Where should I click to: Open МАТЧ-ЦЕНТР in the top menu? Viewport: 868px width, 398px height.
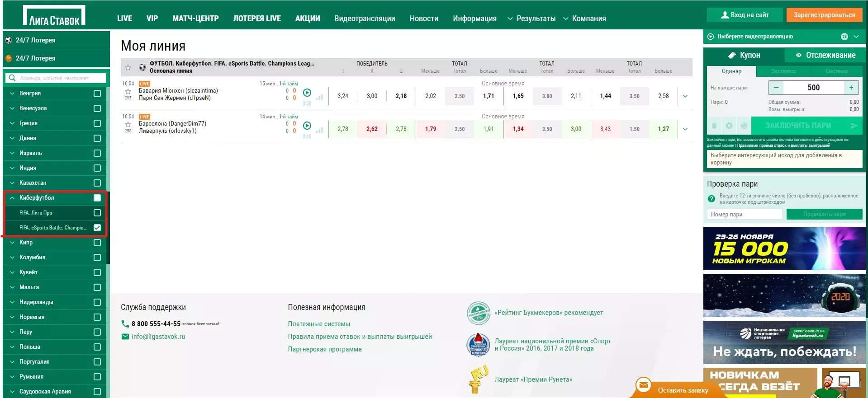pyautogui.click(x=195, y=19)
